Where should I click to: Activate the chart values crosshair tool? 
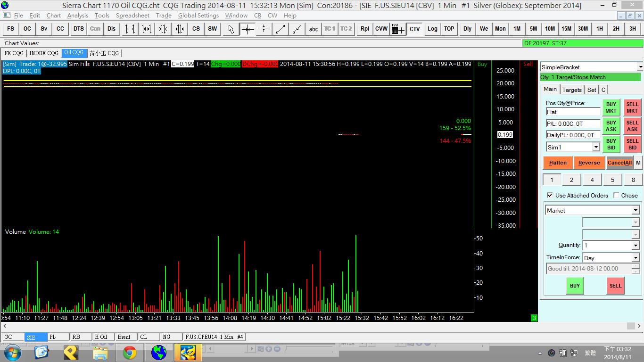click(x=248, y=29)
